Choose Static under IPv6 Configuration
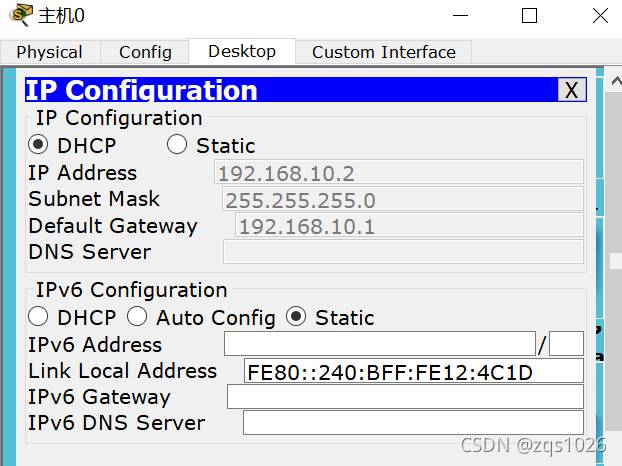622x466 pixels. pos(296,317)
